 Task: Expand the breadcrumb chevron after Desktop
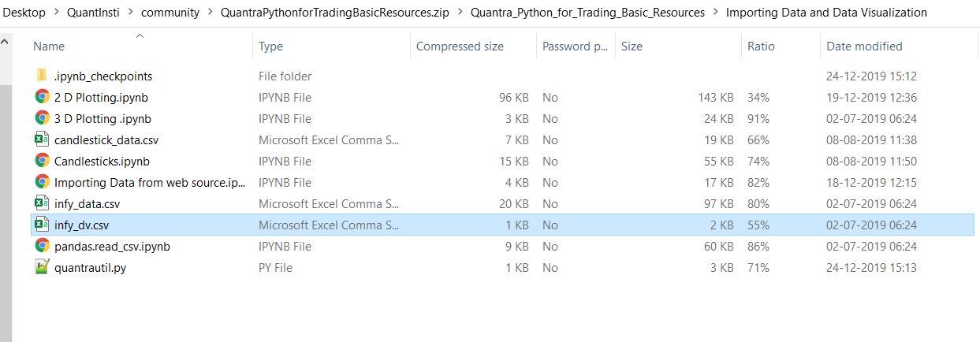[56, 13]
